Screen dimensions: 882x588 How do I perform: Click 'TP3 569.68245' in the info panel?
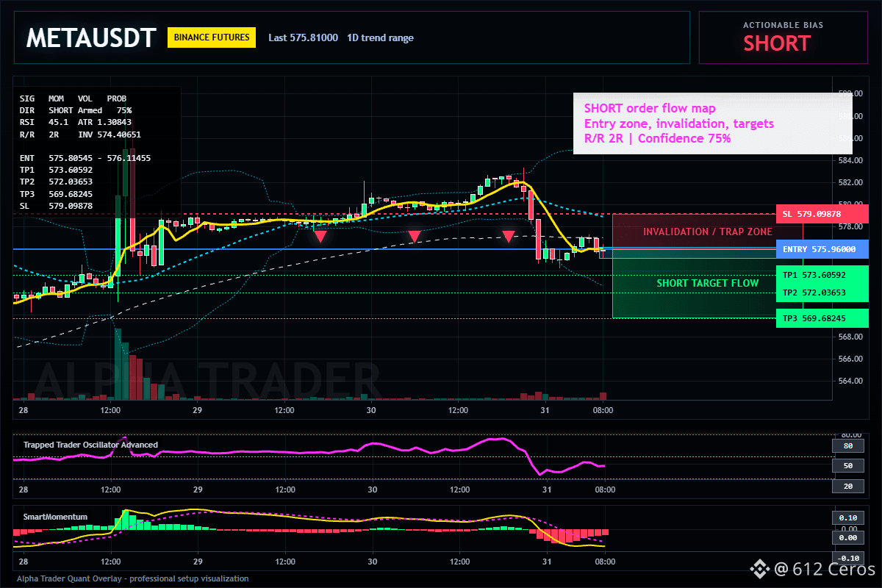tap(56, 193)
